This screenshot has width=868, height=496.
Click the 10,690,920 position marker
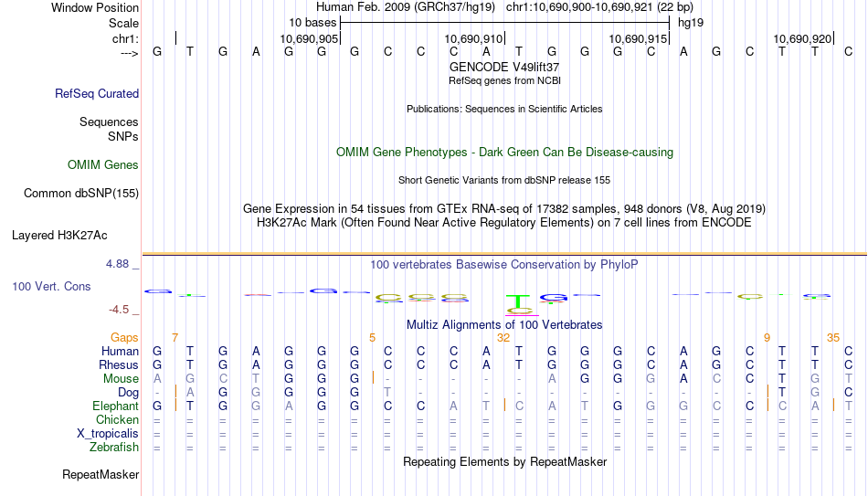point(802,38)
